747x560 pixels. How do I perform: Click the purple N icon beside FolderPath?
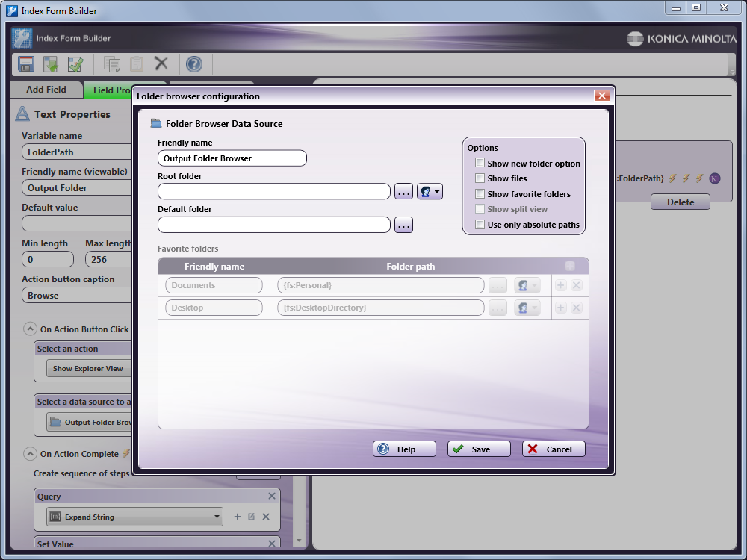[714, 178]
